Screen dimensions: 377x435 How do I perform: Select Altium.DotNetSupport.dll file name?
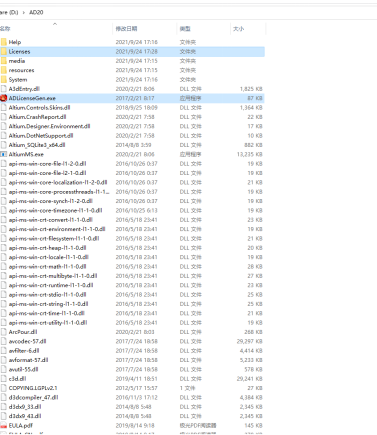41,135
